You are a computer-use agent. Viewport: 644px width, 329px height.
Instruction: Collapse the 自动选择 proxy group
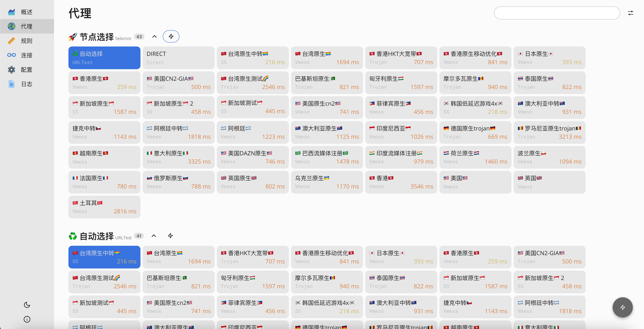point(154,236)
